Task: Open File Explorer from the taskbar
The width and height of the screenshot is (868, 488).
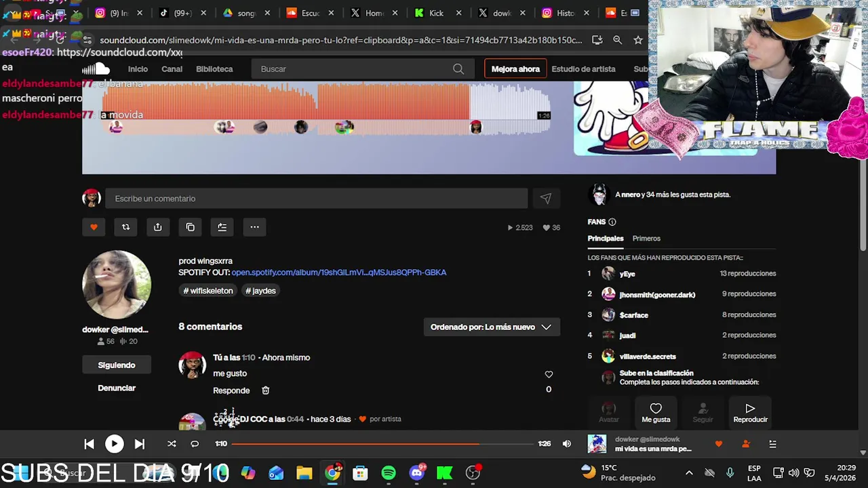Action: pos(304,472)
